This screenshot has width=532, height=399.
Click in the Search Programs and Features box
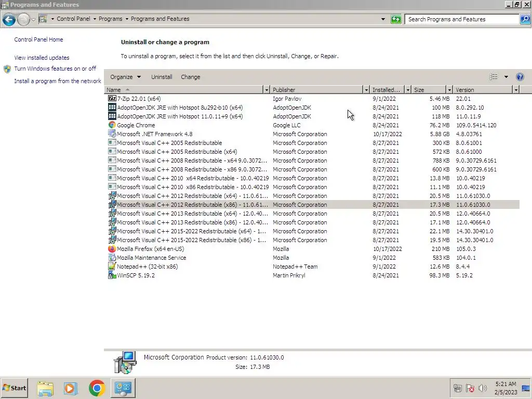click(x=462, y=19)
